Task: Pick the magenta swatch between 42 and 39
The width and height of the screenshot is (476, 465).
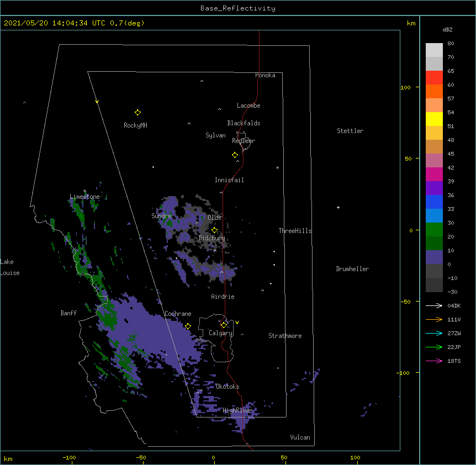Action: tap(434, 174)
